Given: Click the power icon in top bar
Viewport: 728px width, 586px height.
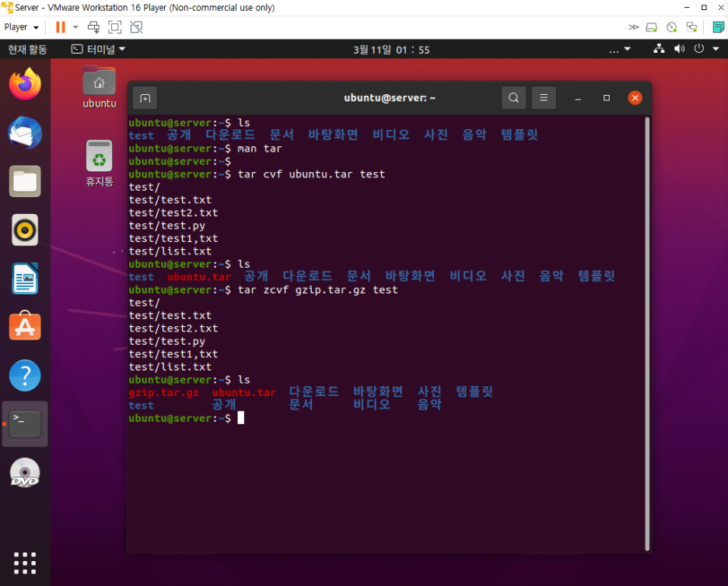Looking at the screenshot, I should click(698, 48).
